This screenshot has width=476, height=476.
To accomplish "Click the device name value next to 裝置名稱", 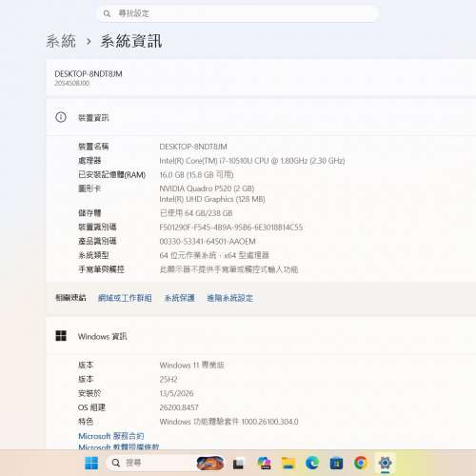I will [193, 147].
